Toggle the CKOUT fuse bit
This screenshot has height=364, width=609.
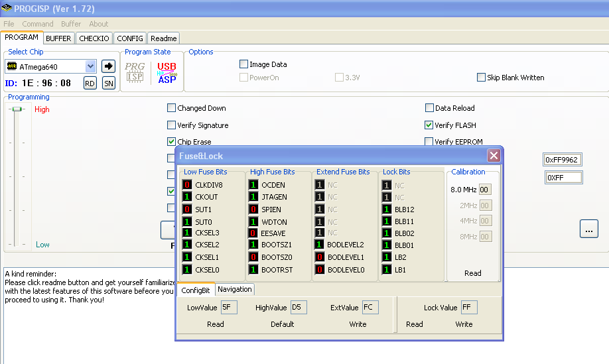pos(187,197)
